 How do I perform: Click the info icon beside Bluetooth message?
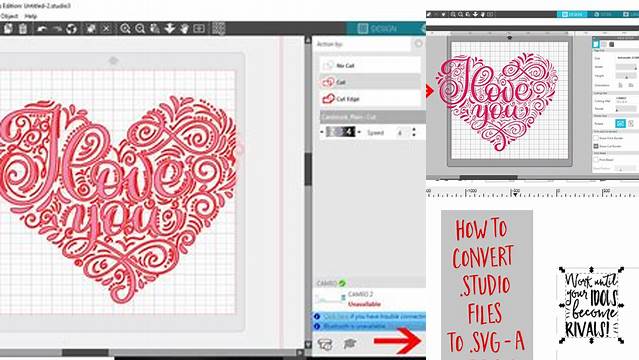tap(317, 326)
